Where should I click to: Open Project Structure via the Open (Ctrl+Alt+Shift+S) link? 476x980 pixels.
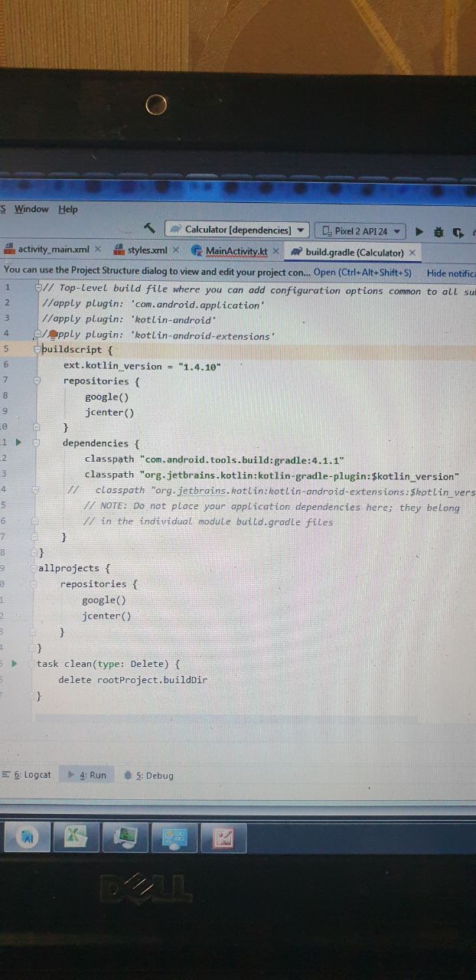(x=363, y=273)
